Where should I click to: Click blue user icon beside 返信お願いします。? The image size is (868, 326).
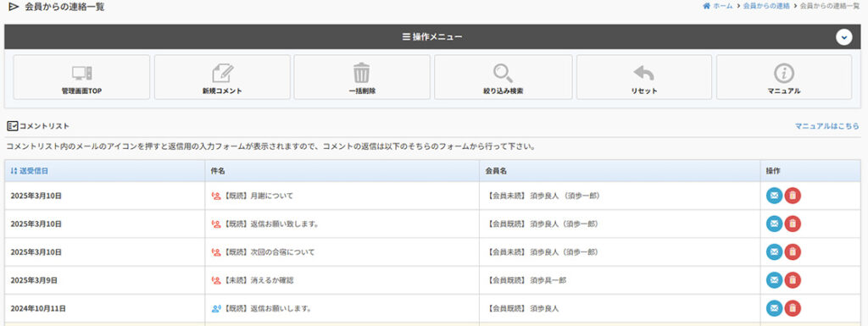216,308
